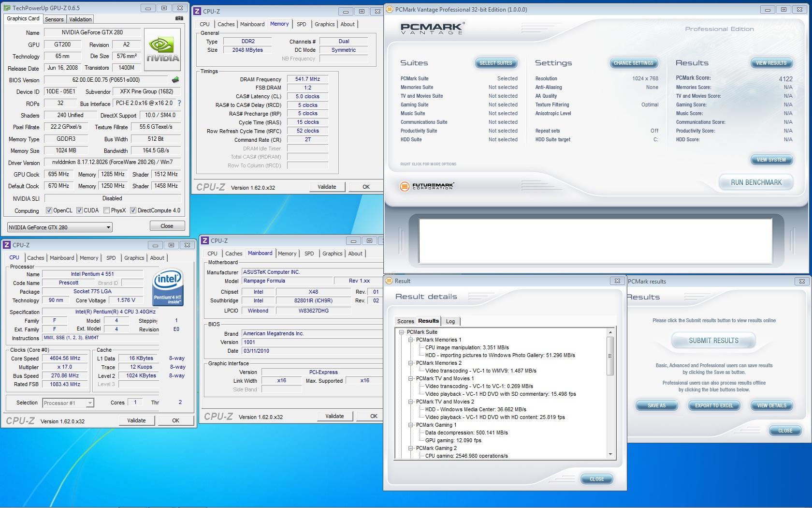Viewport: 812px width, 508px height.
Task: Click the Submit Results button
Action: [713, 341]
